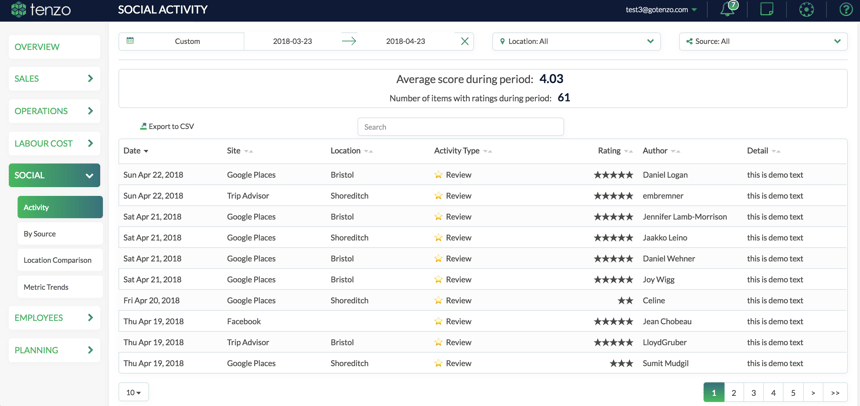Sort table by Location column header
The width and height of the screenshot is (860, 406).
[x=352, y=151]
